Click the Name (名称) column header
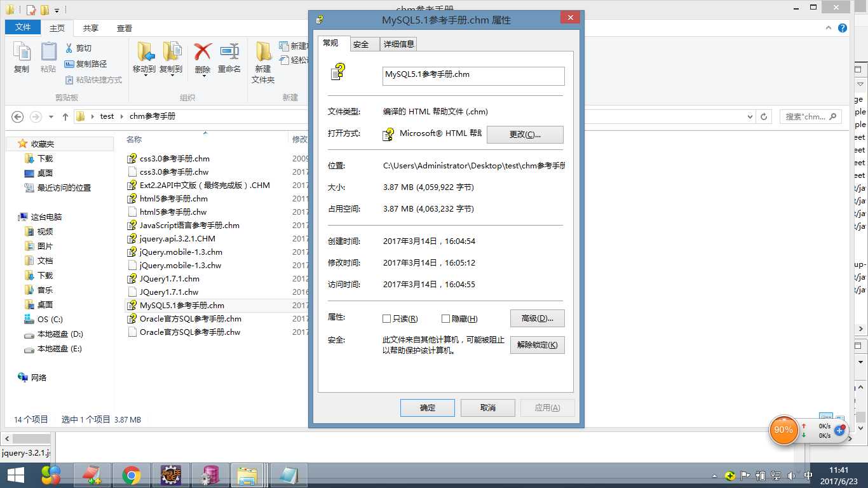The image size is (868, 488). tap(134, 139)
